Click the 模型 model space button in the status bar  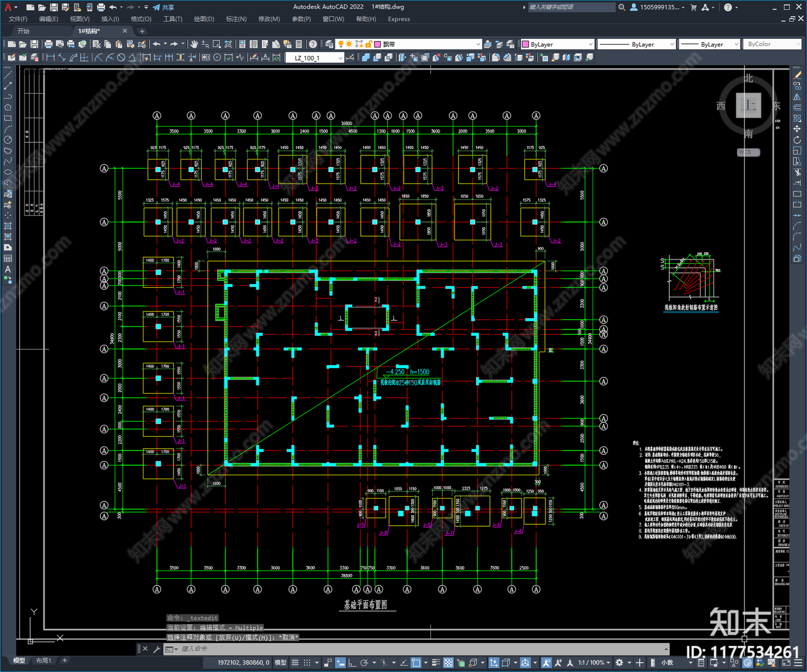pos(280,662)
